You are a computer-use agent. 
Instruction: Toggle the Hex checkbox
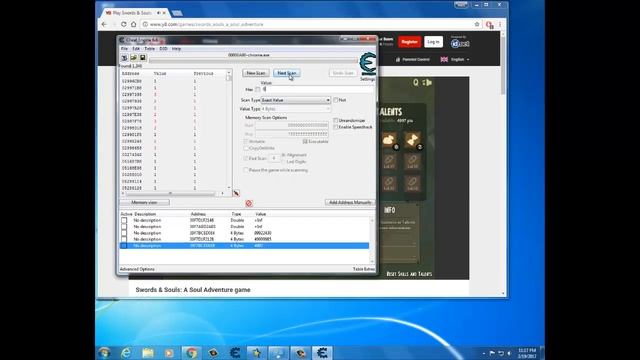point(258,89)
